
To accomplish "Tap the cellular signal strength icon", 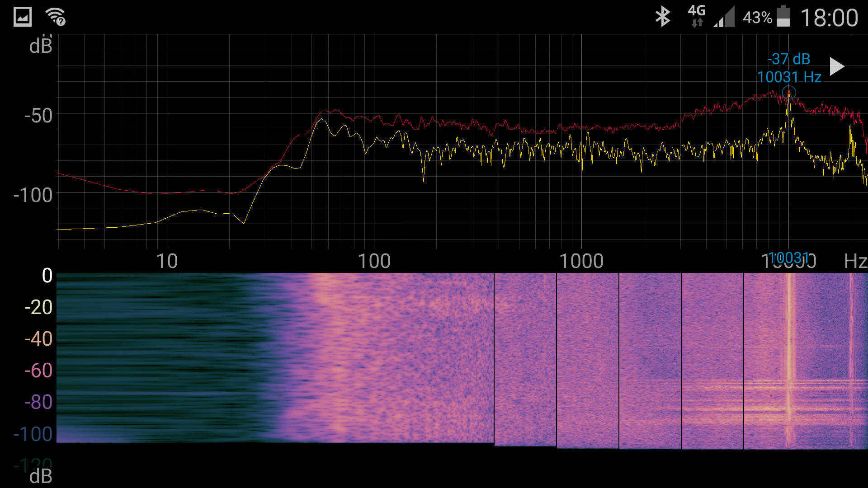I will [724, 17].
